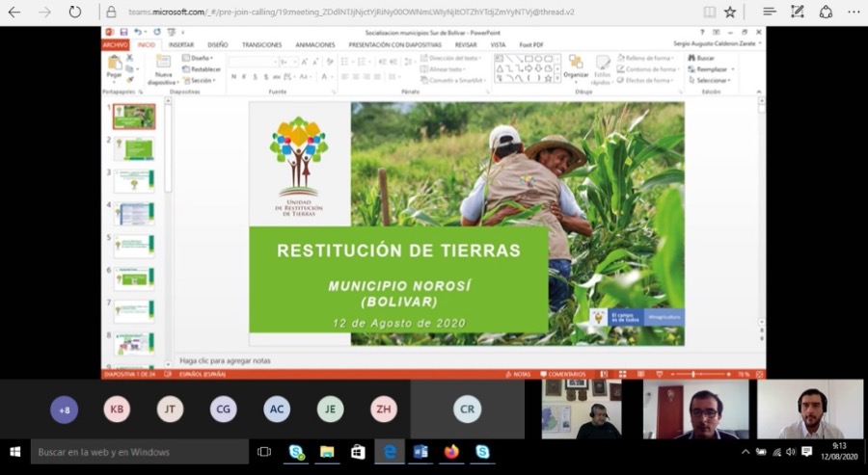
Task: Click the PowerPoint zoom slider
Action: (700, 375)
